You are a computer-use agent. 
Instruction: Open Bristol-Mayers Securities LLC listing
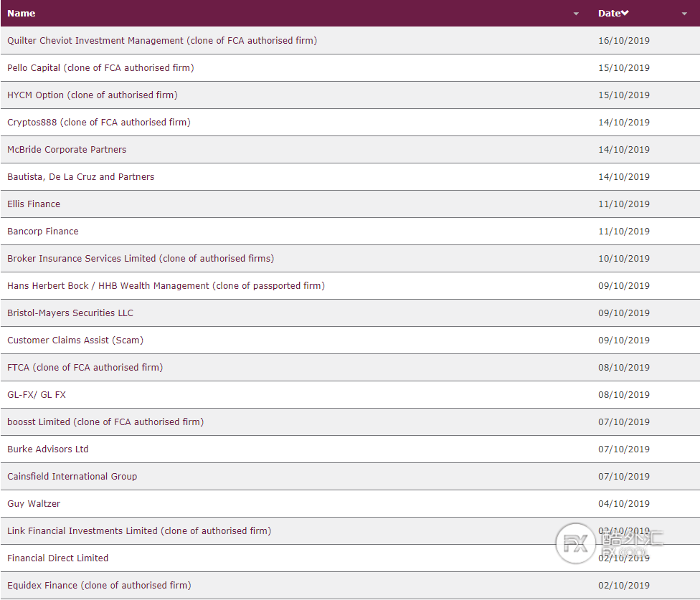[70, 313]
